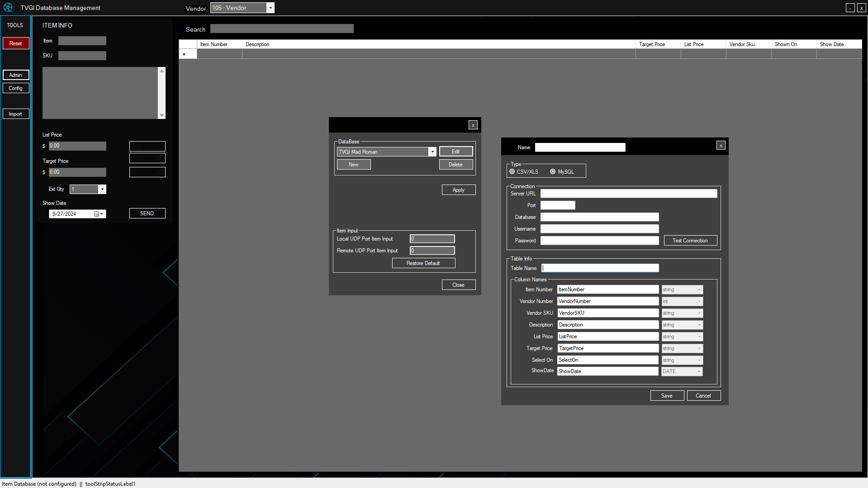The image size is (868, 488).
Task: Open the Vendor Number int type dropdown
Action: tap(699, 301)
